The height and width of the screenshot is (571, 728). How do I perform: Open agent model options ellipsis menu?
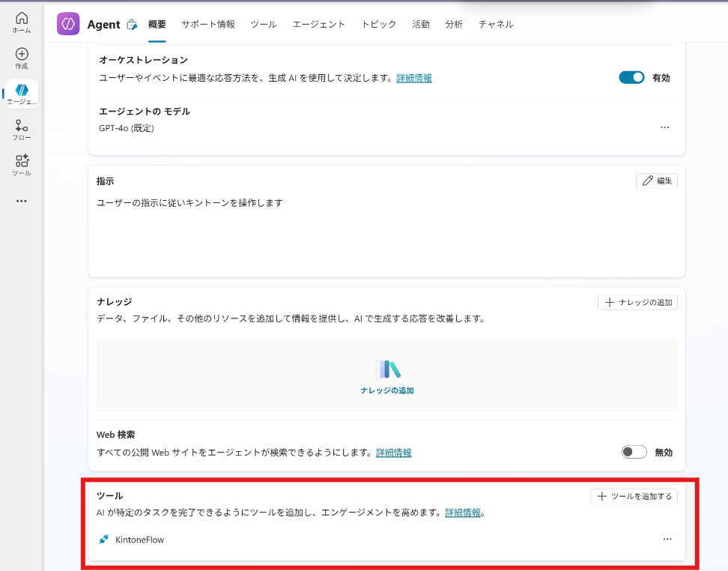[x=665, y=127]
